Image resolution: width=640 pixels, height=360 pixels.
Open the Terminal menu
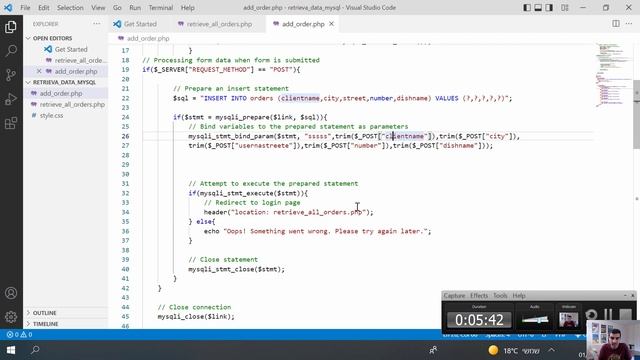160,7
